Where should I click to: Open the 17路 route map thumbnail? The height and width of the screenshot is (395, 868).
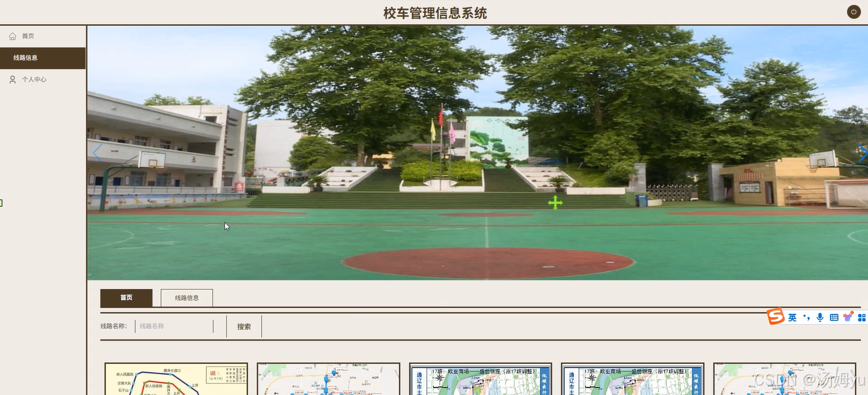coord(480,379)
